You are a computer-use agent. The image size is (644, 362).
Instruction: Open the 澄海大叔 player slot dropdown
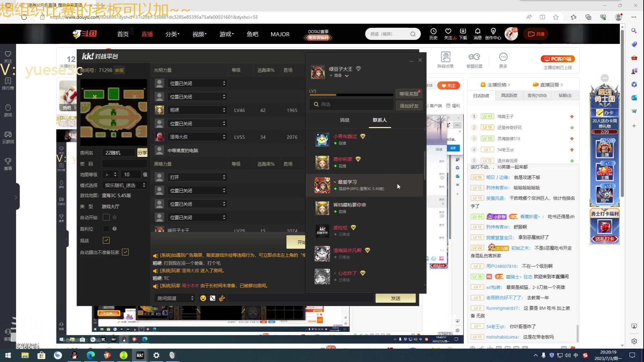[x=197, y=137]
